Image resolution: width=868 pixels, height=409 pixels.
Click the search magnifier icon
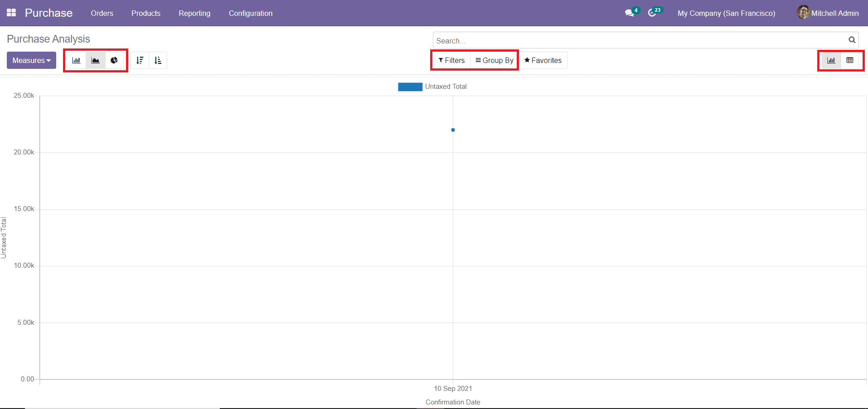click(x=852, y=40)
